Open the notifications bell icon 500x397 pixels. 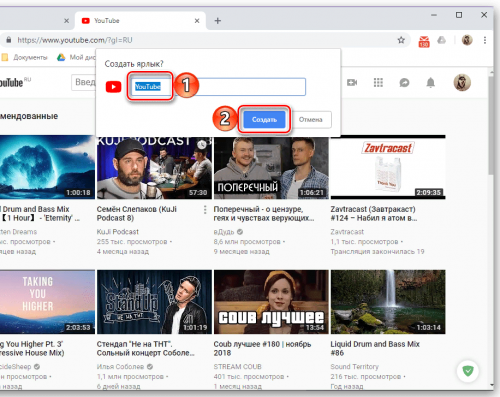tap(431, 82)
